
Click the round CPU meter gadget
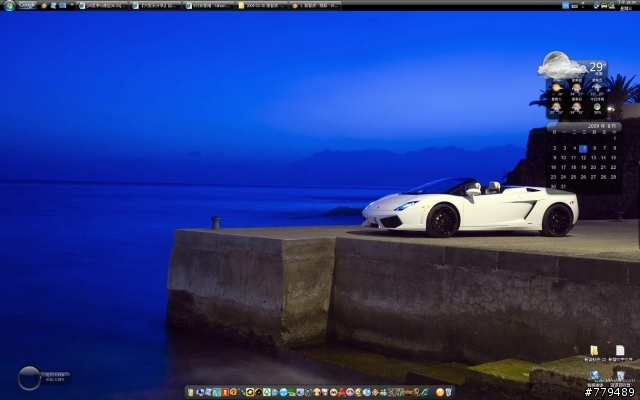click(x=30, y=377)
